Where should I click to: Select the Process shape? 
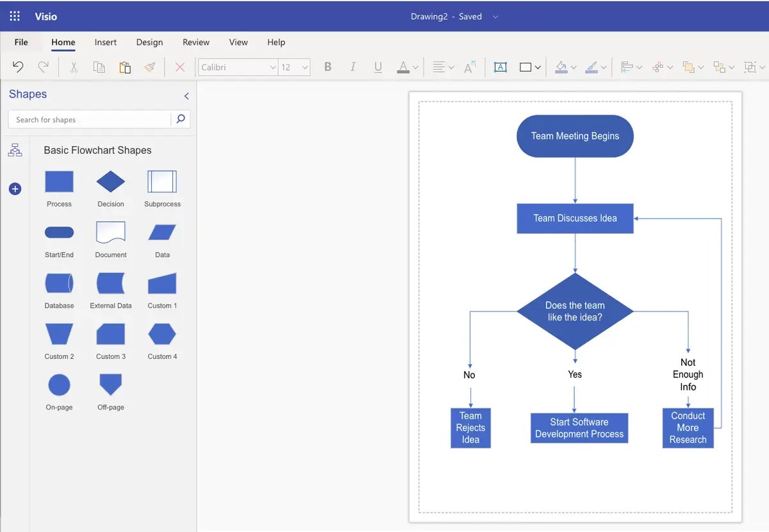[x=59, y=183]
